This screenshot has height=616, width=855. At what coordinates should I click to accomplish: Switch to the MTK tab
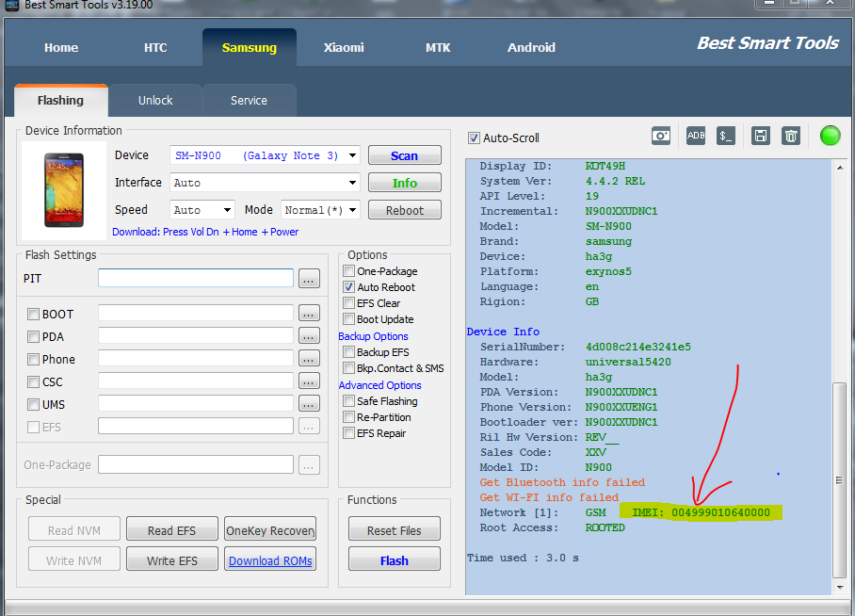tap(438, 47)
